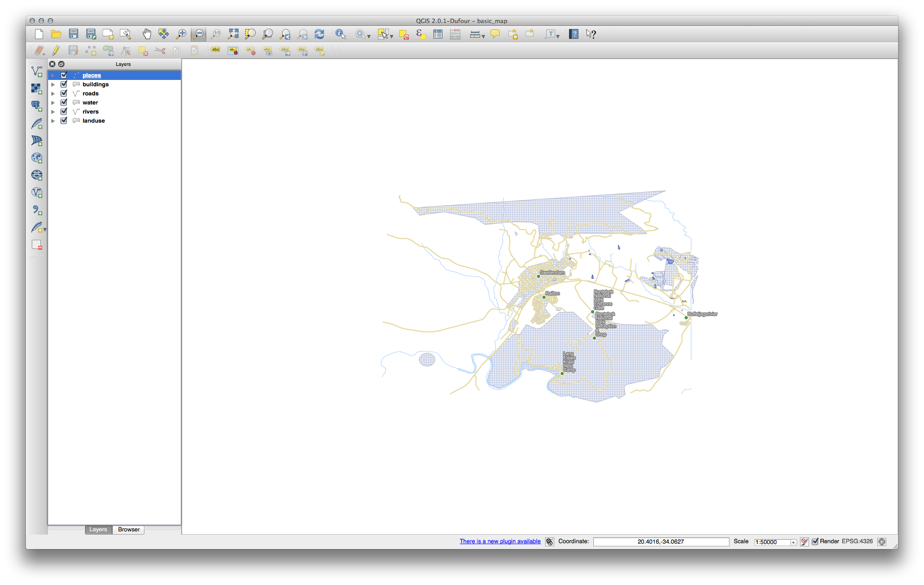The image size is (924, 585).
Task: Click the Add Vector Layer icon
Action: [x=37, y=71]
